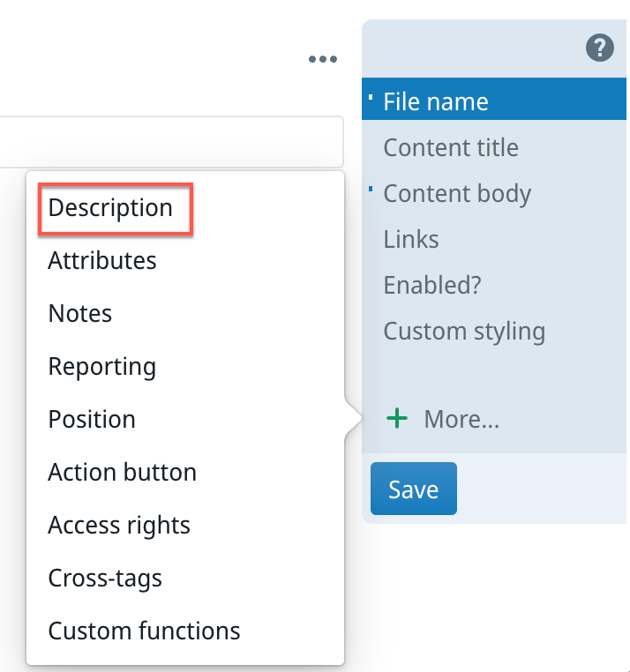Select Custom functions from the menu
This screenshot has height=672, width=630.
(144, 631)
